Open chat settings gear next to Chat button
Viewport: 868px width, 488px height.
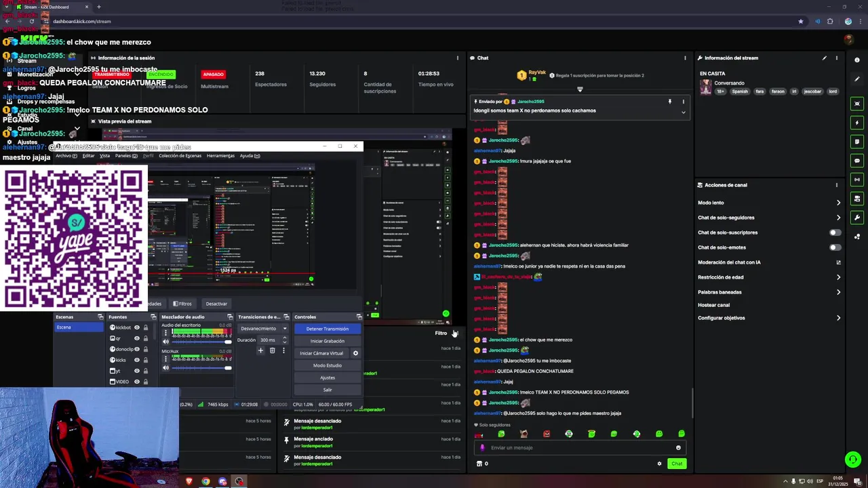coord(659,464)
